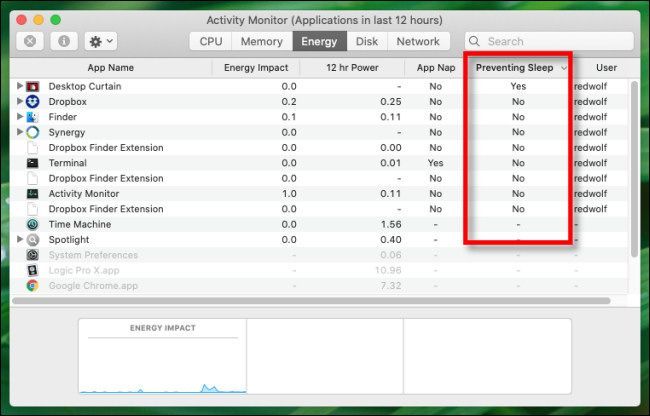Click Dropbox's 0.25 12 hr power value
This screenshot has height=416, width=650.
click(x=391, y=102)
